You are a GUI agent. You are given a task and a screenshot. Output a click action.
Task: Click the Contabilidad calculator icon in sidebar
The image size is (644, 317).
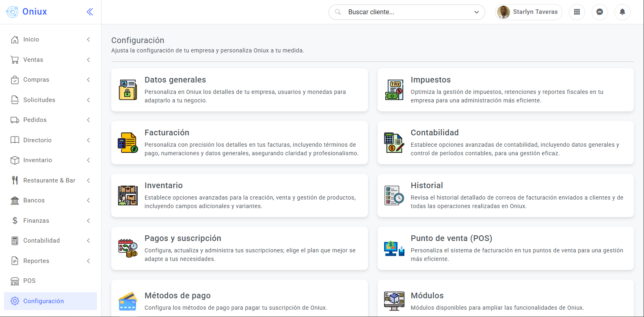click(x=15, y=241)
